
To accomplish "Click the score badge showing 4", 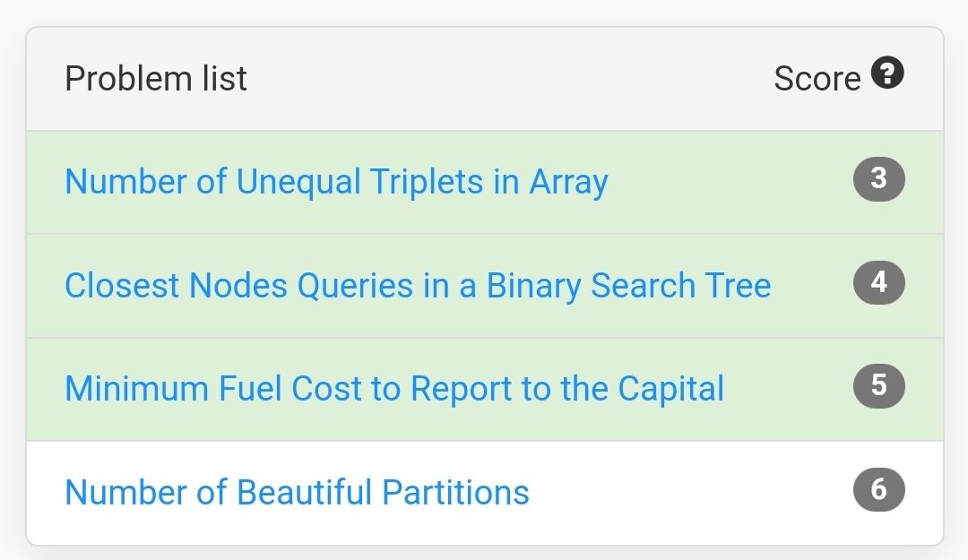I will (x=879, y=283).
